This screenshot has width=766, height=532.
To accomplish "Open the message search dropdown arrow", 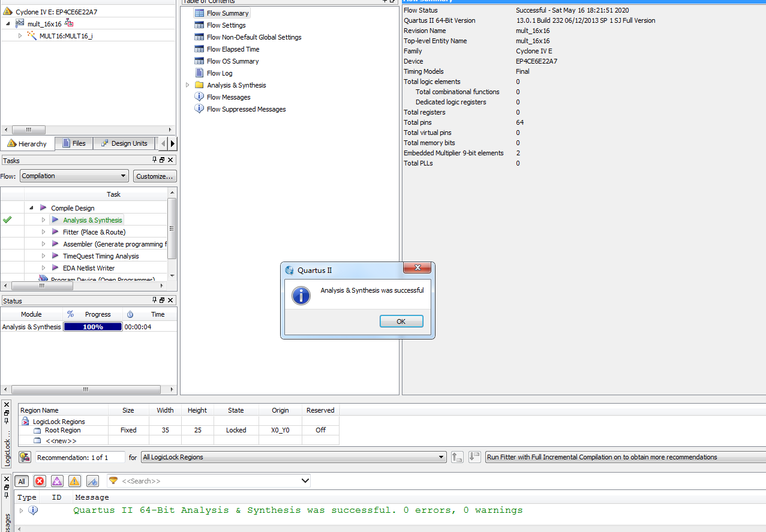I will (305, 481).
